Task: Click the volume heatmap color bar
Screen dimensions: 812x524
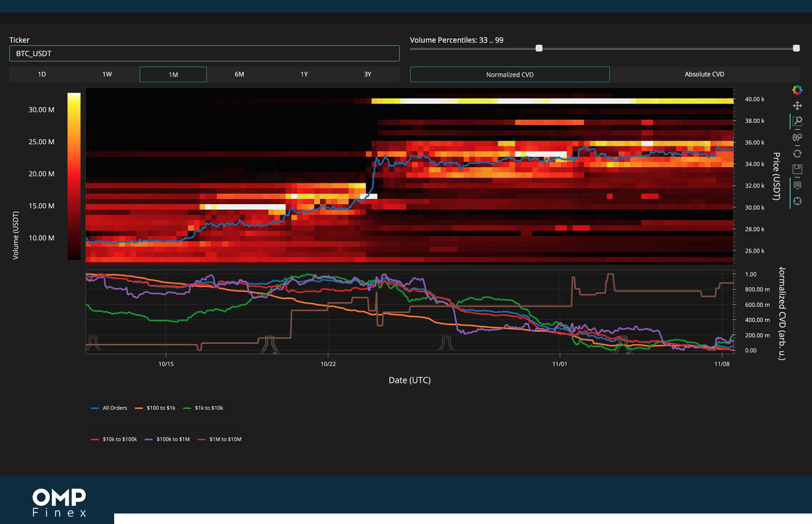Action: 74,176
